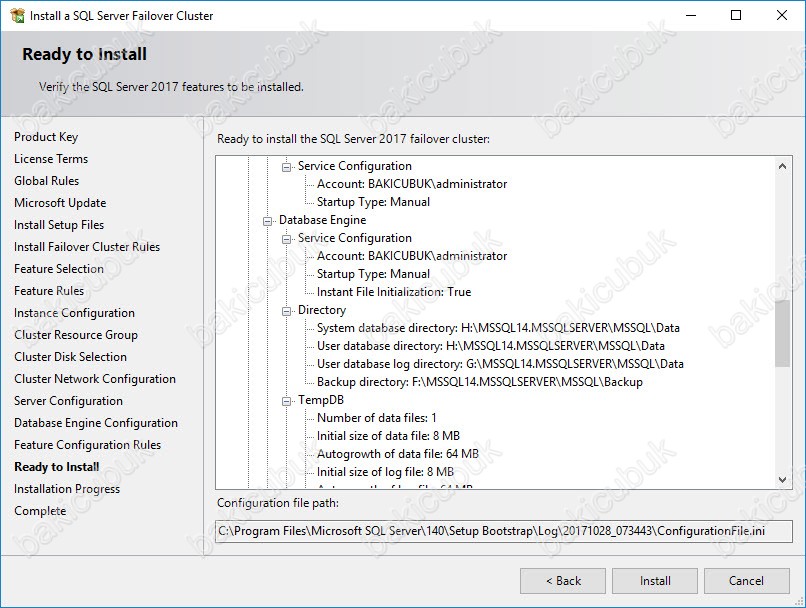This screenshot has height=608, width=806.
Task: Click the scroll up arrow of summary tree
Action: (x=782, y=166)
